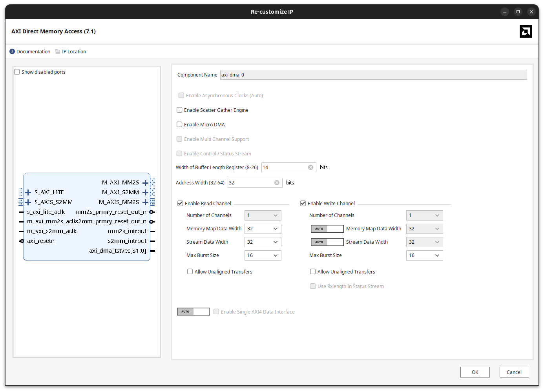This screenshot has height=392, width=544.
Task: Open Read Channel Memory Map Data Width dropdown
Action: click(263, 229)
